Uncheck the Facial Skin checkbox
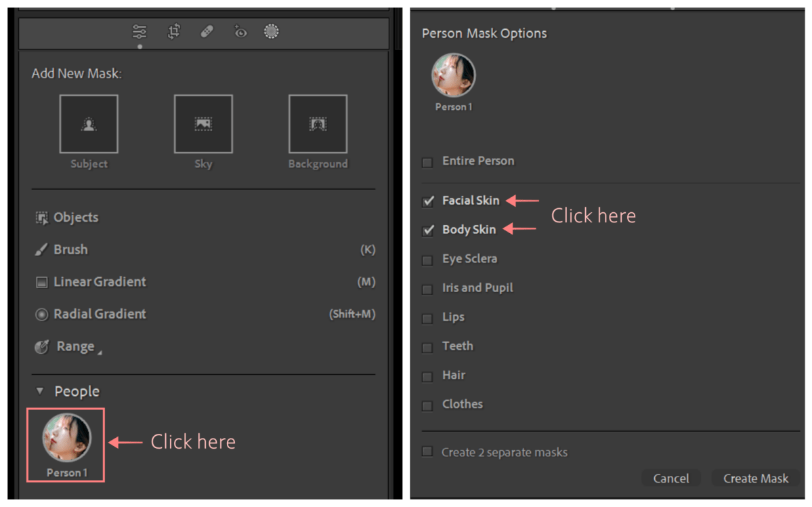Screen dimensions: 812x507 428,201
